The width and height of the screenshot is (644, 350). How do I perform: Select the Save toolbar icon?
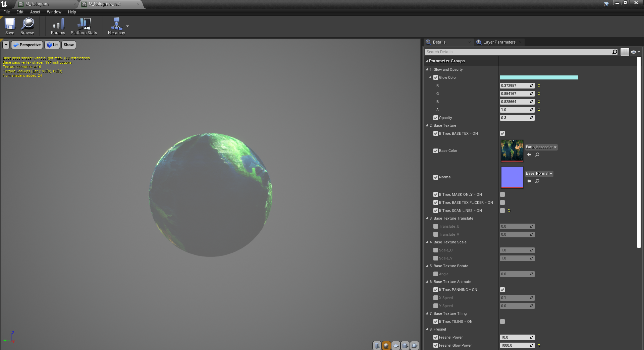click(9, 26)
